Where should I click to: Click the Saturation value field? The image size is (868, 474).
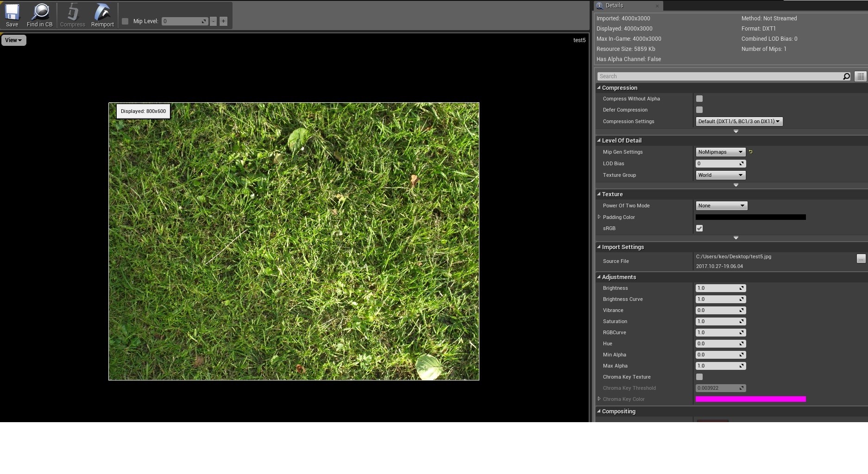[x=720, y=321]
